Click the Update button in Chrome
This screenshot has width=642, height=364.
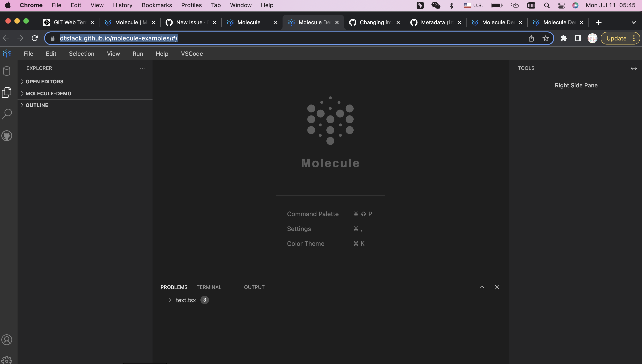pyautogui.click(x=616, y=38)
